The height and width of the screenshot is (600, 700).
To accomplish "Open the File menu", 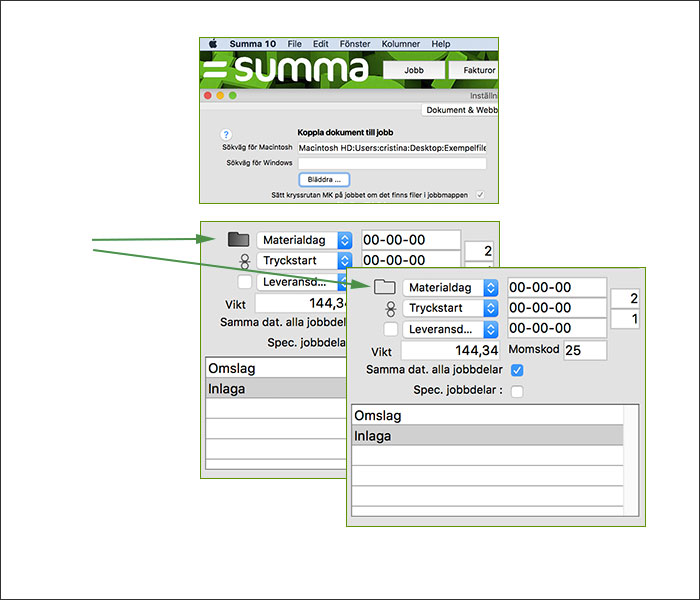I will click(294, 44).
